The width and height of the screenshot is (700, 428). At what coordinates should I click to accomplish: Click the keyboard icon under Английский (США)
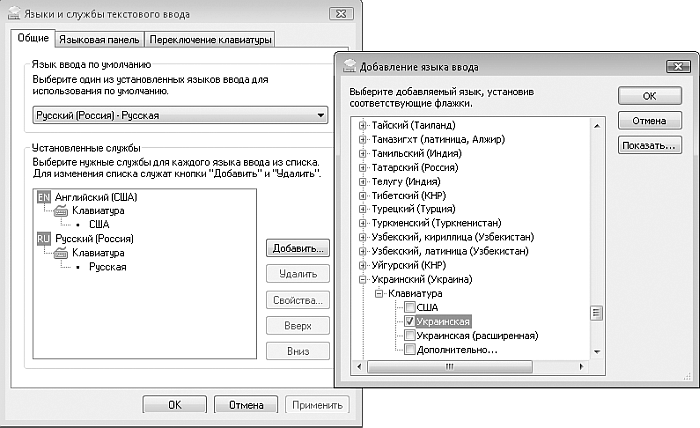(x=60, y=212)
